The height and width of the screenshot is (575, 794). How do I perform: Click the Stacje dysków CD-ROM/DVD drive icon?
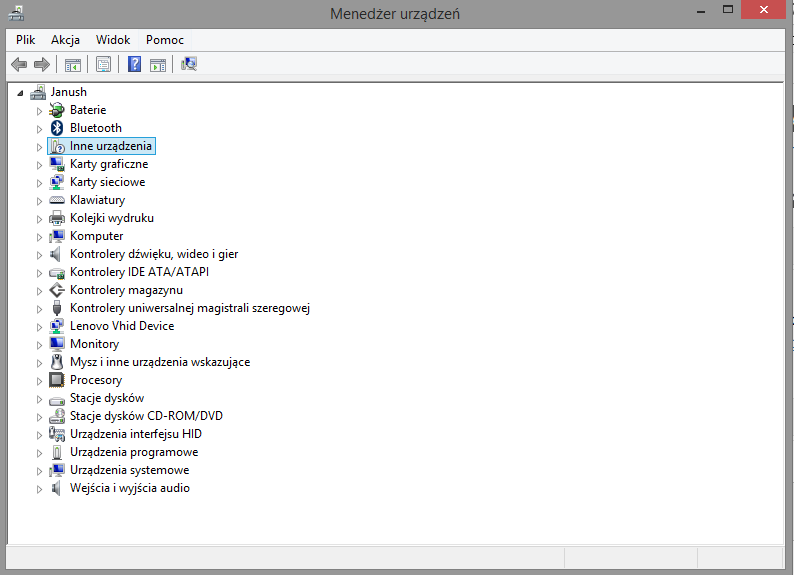tap(57, 416)
